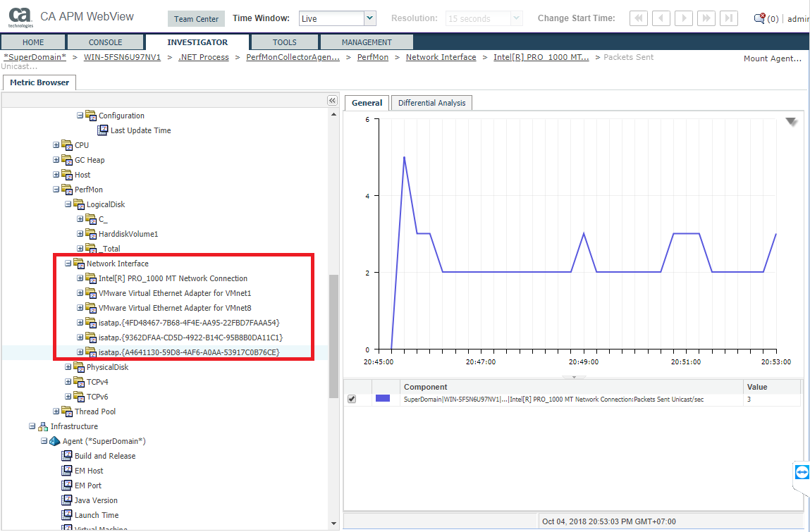This screenshot has width=810, height=532.
Task: Click the Build and Release metric icon
Action: point(67,456)
